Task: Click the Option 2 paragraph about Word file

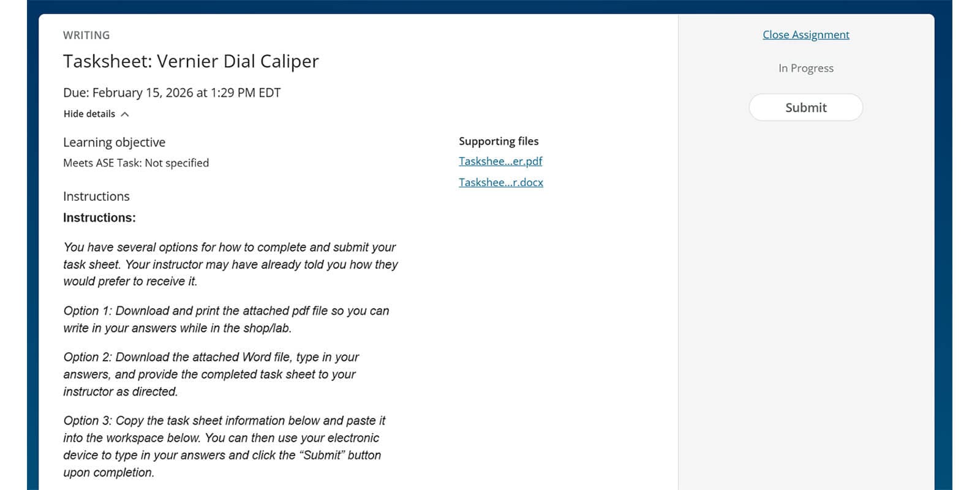Action: 211,374
